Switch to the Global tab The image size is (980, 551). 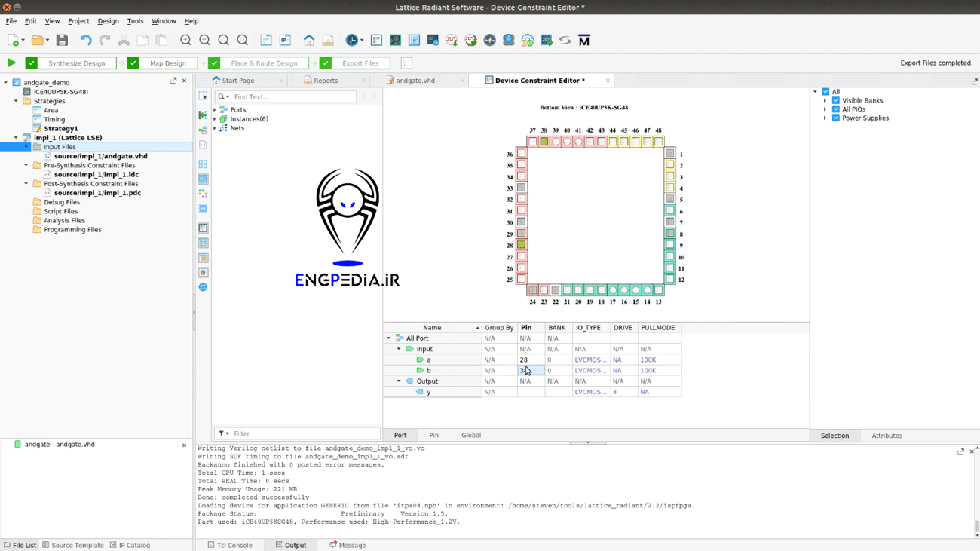click(471, 435)
